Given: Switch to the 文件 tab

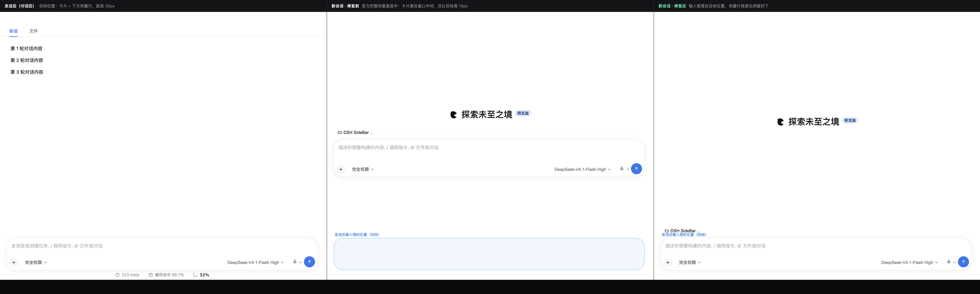Looking at the screenshot, I should tap(33, 31).
